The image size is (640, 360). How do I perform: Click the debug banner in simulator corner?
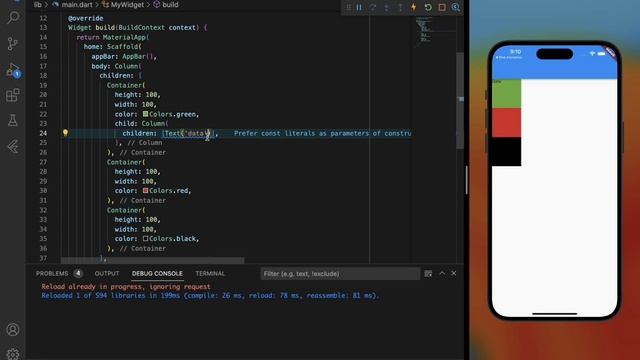tap(610, 53)
